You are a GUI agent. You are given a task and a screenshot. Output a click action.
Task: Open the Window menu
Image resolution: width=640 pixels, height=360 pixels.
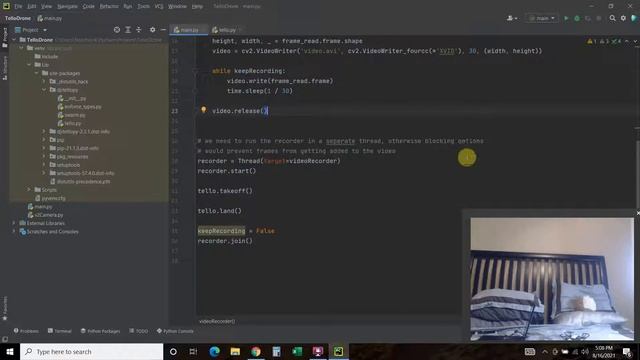click(178, 7)
